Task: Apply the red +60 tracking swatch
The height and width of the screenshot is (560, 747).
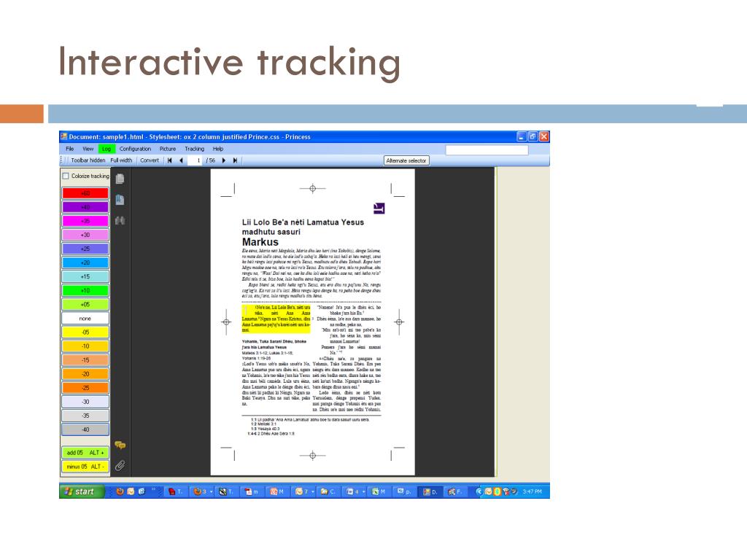Action: point(85,193)
